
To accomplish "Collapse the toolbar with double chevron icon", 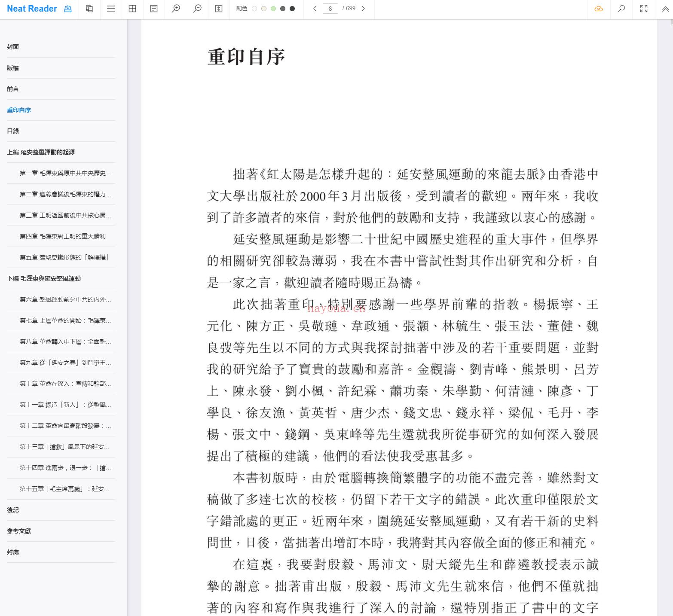I will pyautogui.click(x=665, y=9).
